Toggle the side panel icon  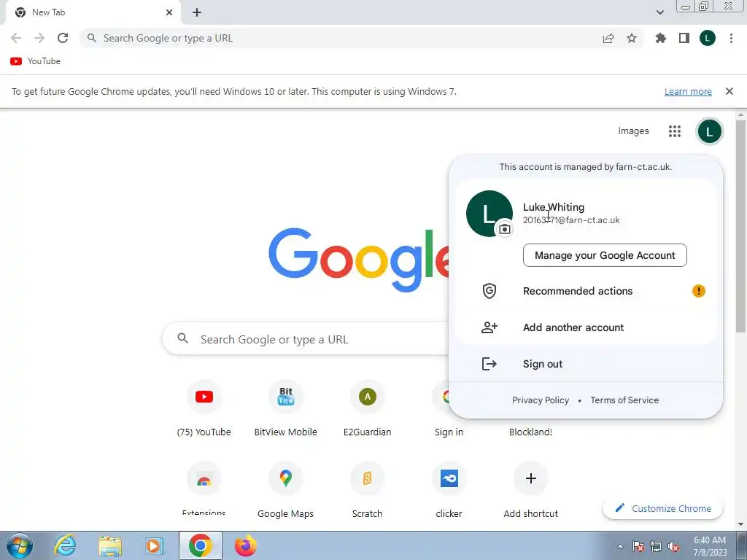[684, 38]
